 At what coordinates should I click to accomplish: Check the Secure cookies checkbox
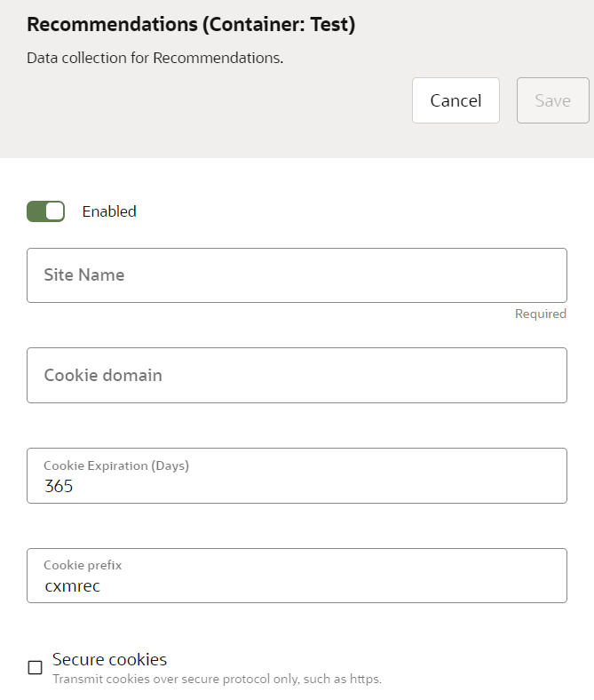pyautogui.click(x=36, y=668)
